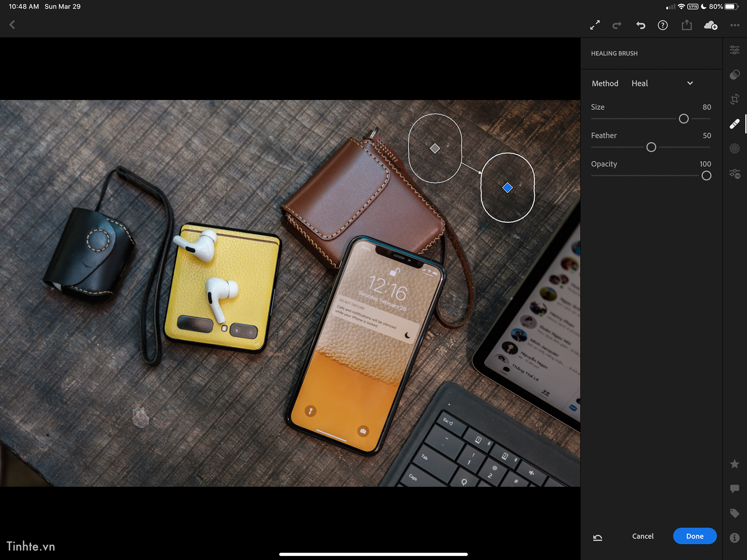Click the Feather value 50

707,135
